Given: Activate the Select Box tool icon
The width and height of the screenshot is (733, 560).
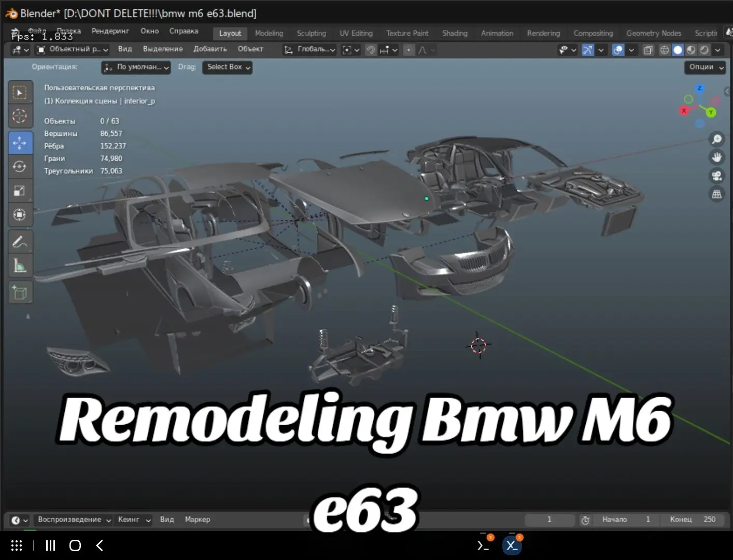Looking at the screenshot, I should [20, 93].
